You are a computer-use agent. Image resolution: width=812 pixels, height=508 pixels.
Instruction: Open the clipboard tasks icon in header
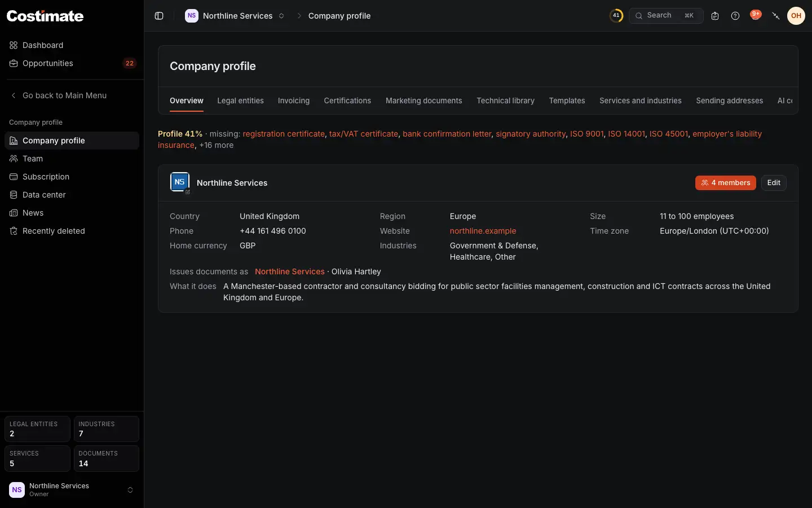[x=715, y=16]
